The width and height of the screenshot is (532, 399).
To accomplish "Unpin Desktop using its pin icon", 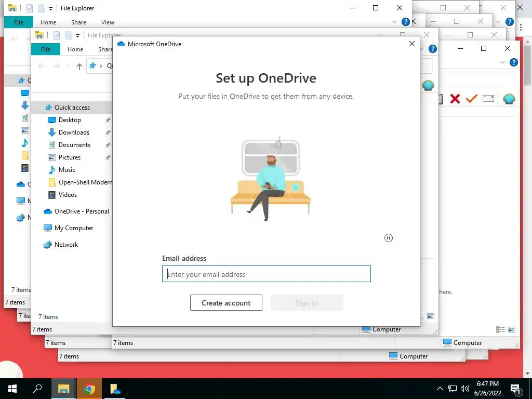I will pos(108,120).
